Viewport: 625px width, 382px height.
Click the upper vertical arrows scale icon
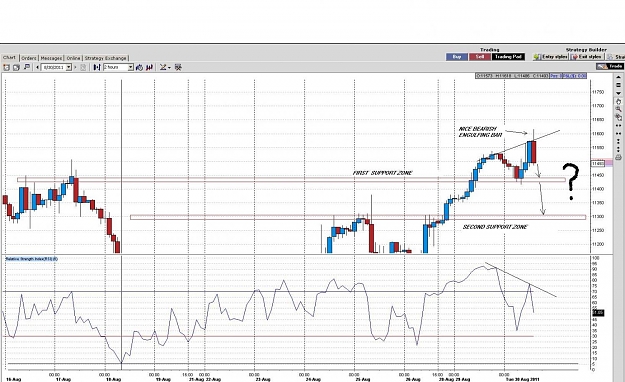(x=618, y=141)
